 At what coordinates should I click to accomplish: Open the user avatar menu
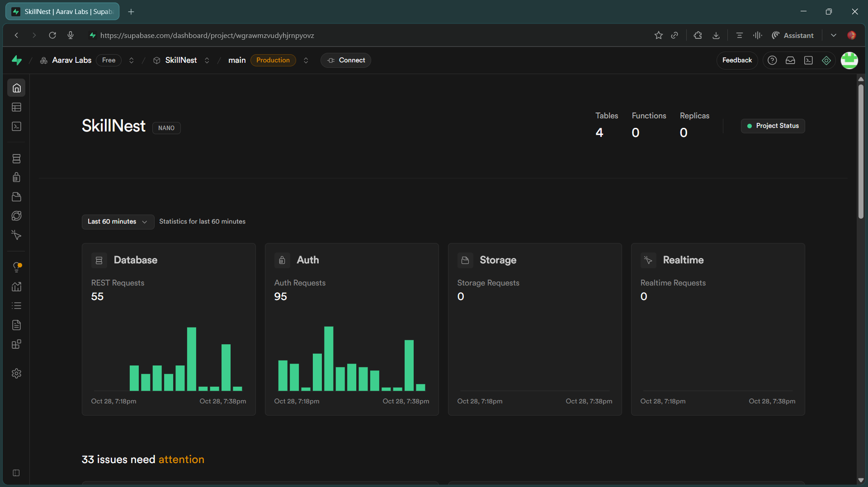849,61
